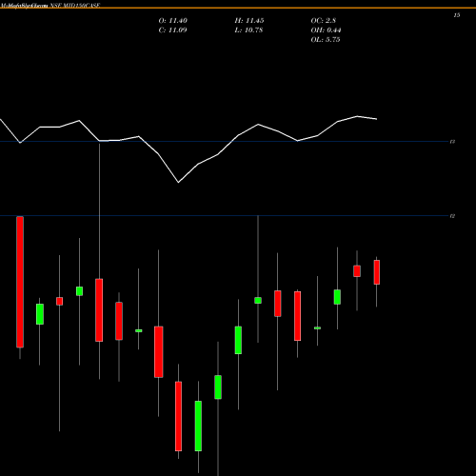Select the OL: 5.75 reading

coord(326,40)
